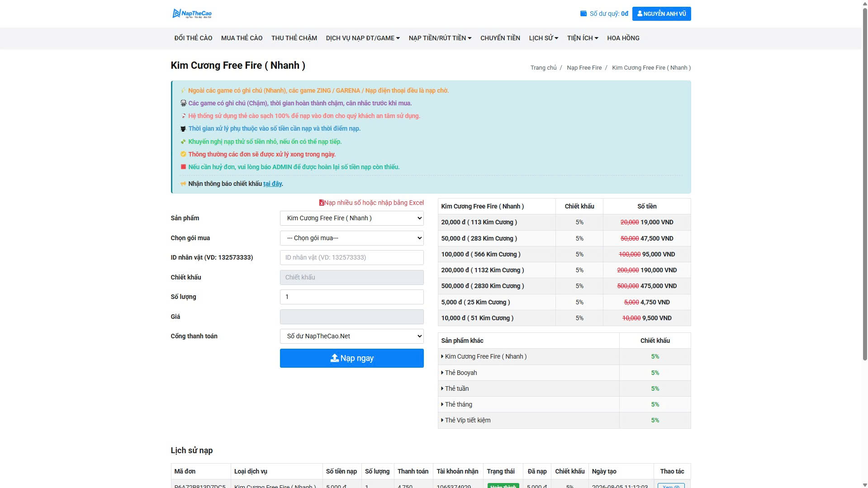Open the Chọn gói mua dropdown
This screenshot has height=488, width=868.
pyautogui.click(x=351, y=238)
